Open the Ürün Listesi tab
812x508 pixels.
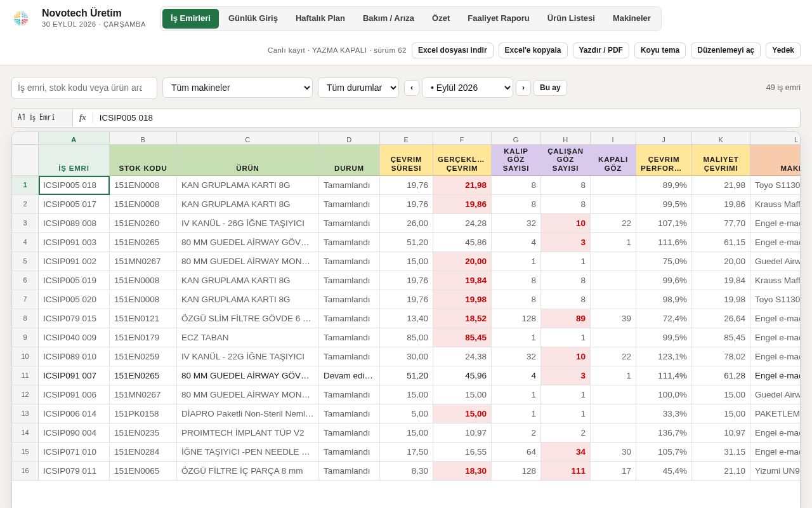571,18
